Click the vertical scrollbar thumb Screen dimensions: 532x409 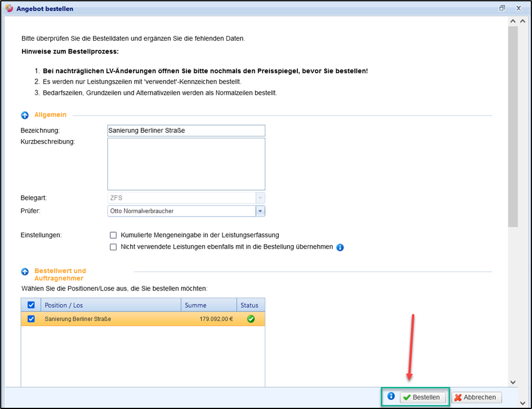click(512, 125)
